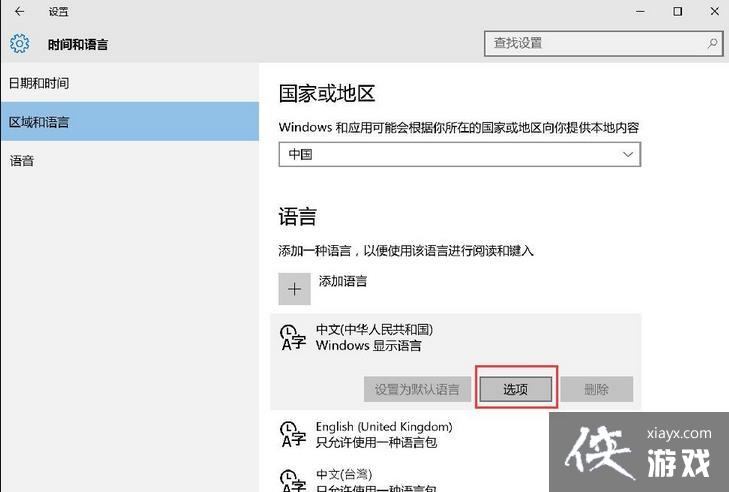Image resolution: width=729 pixels, height=492 pixels.
Task: Open the 语音 section
Action: coord(130,161)
